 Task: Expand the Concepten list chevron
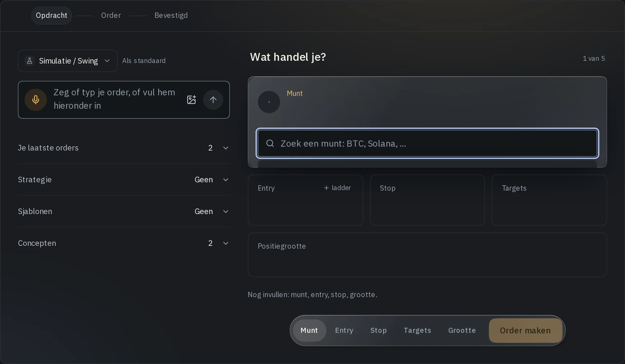pos(226,243)
